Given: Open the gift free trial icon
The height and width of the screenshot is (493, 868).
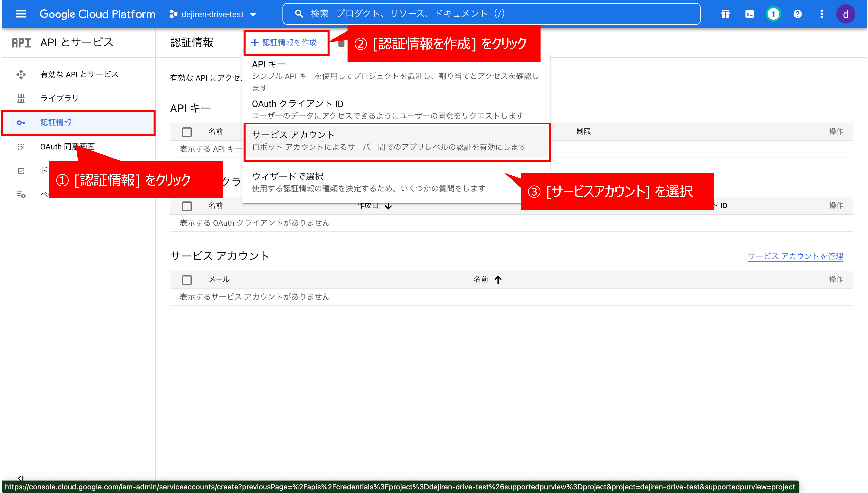Looking at the screenshot, I should tap(725, 14).
